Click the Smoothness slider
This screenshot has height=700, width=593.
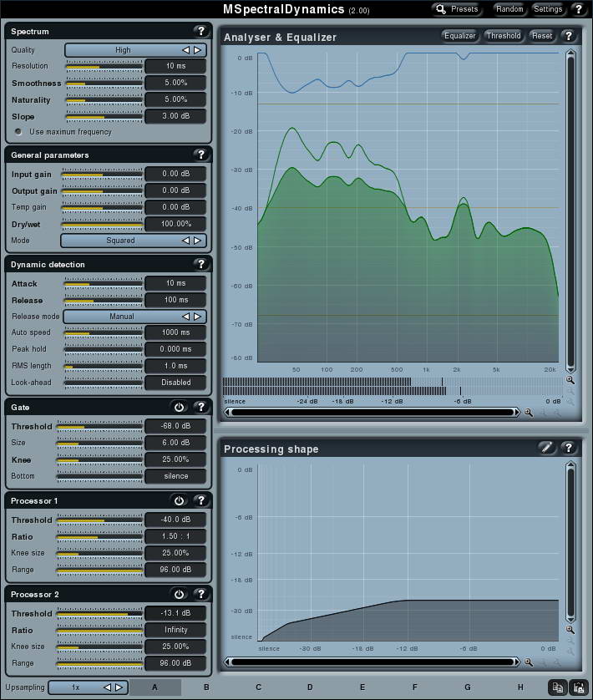[x=104, y=84]
